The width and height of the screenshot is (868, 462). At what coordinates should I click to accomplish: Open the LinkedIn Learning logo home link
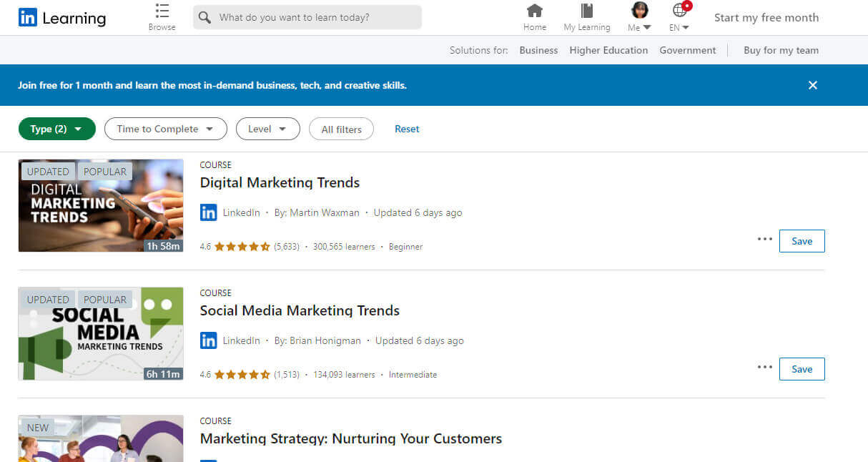point(62,18)
